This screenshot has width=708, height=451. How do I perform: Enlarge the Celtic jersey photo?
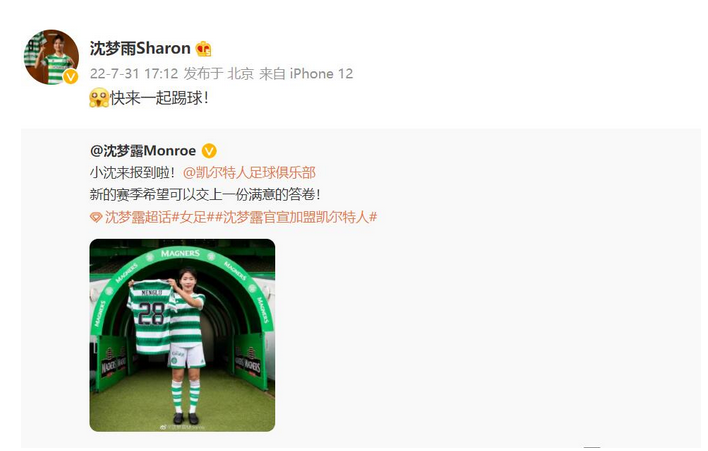tap(182, 335)
